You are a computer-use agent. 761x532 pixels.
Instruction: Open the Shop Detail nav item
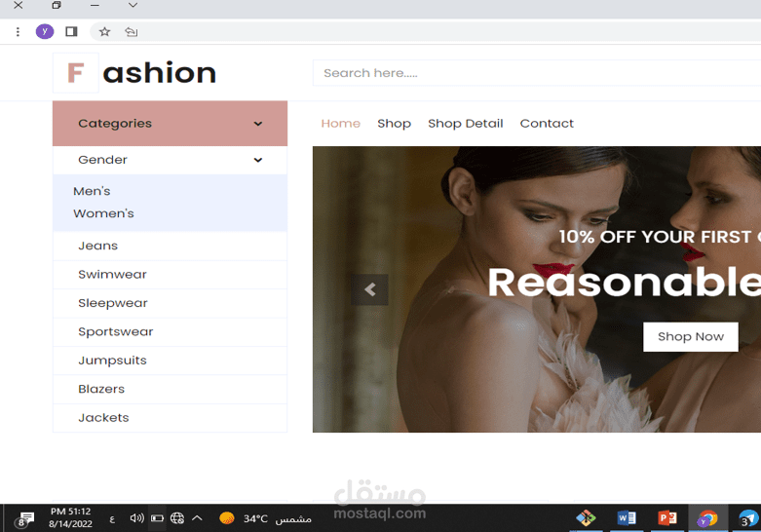tap(466, 124)
